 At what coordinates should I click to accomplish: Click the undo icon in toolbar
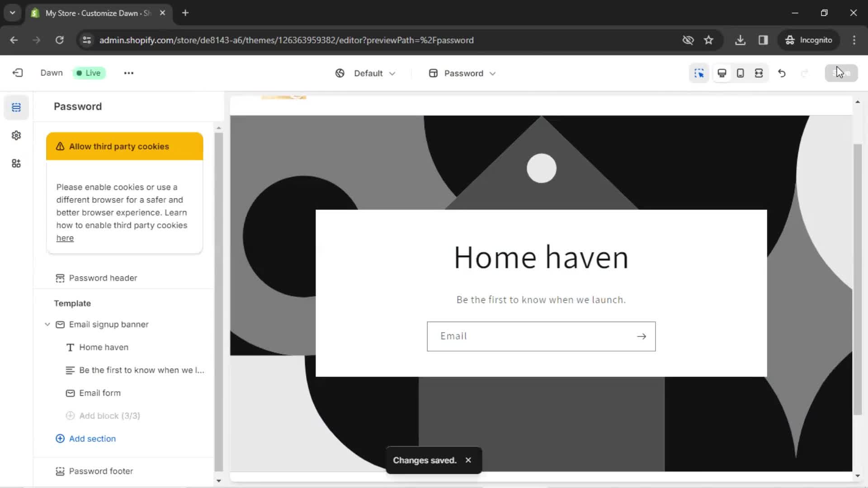[782, 73]
